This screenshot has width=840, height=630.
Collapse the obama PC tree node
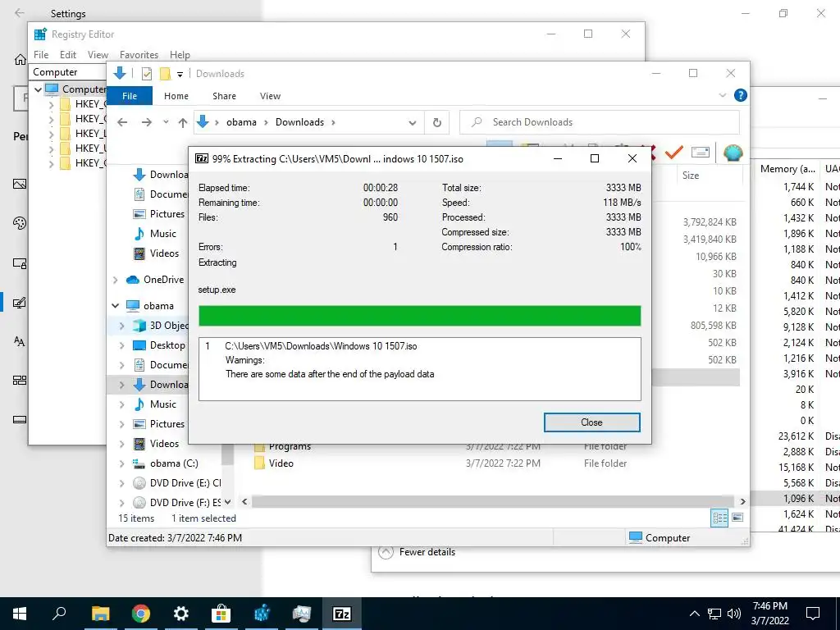coord(115,305)
